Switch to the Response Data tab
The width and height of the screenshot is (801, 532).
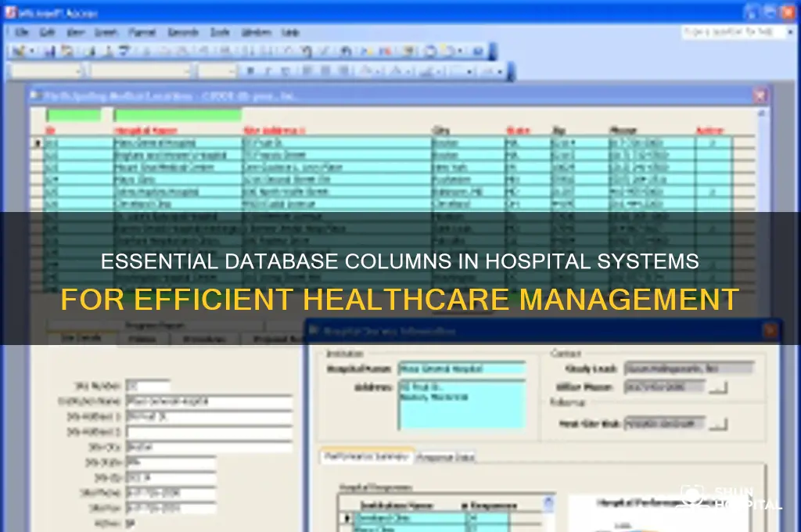coord(445,457)
